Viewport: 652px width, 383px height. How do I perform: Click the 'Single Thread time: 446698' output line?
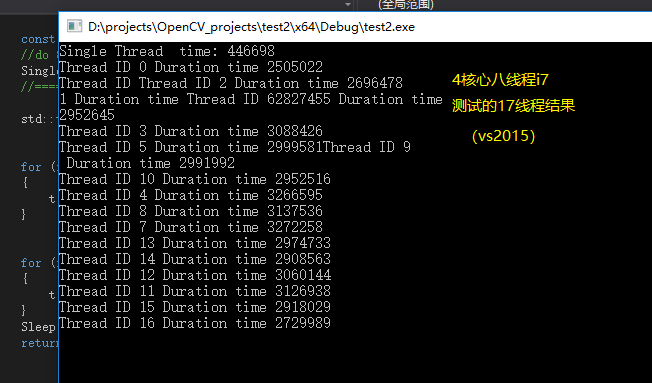[167, 51]
